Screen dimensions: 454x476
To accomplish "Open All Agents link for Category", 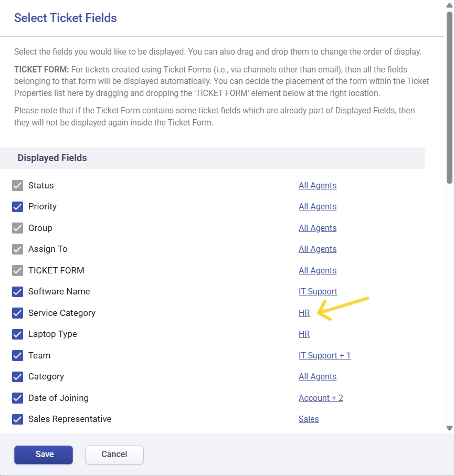I will coord(318,376).
